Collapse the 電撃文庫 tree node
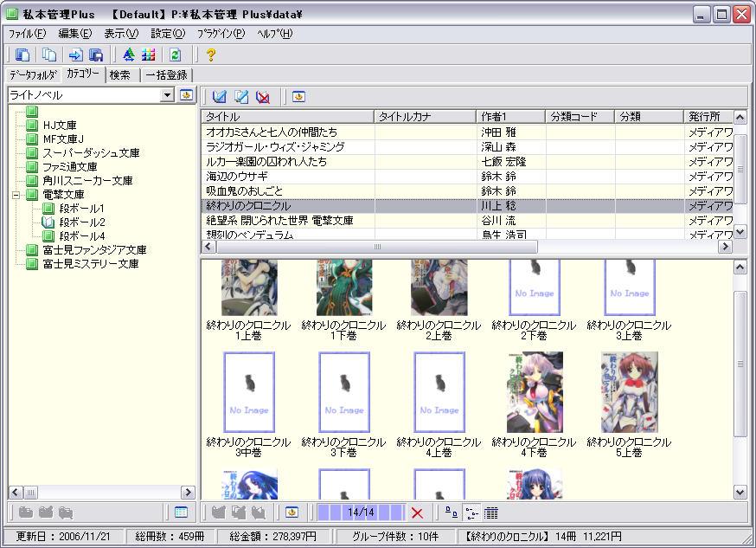The width and height of the screenshot is (756, 548). [x=16, y=195]
